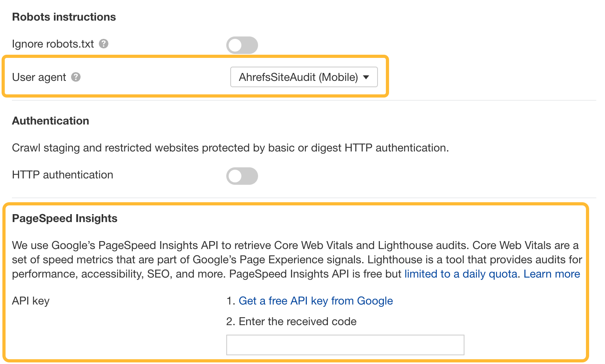The image size is (605, 364).
Task: Open the 'limited to a daily quota' link
Action: pyautogui.click(x=460, y=274)
